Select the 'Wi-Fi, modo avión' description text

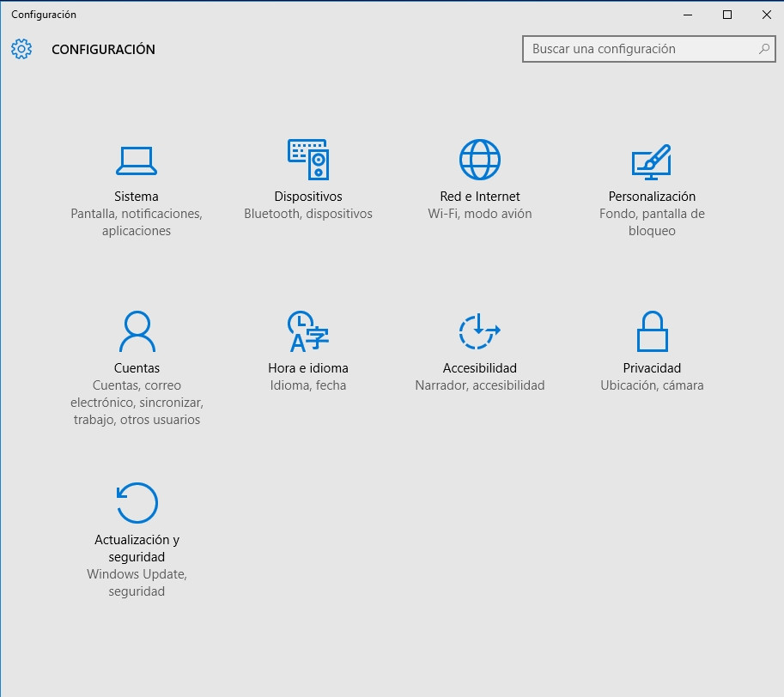[x=480, y=214]
